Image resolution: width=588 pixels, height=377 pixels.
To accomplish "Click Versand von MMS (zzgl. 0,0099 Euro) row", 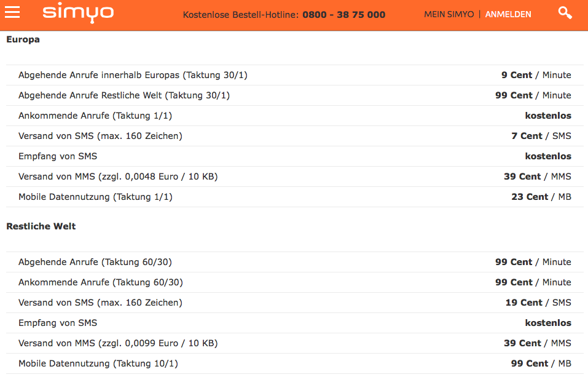I will 118,343.
